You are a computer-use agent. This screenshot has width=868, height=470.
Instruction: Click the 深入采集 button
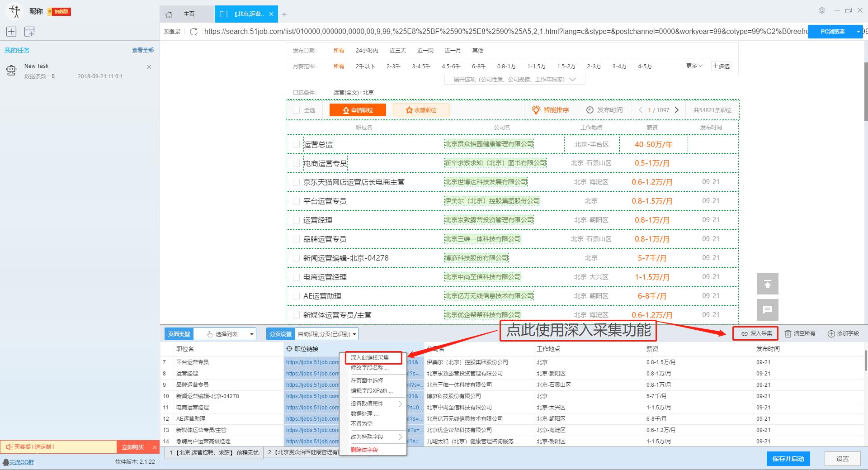coord(756,333)
